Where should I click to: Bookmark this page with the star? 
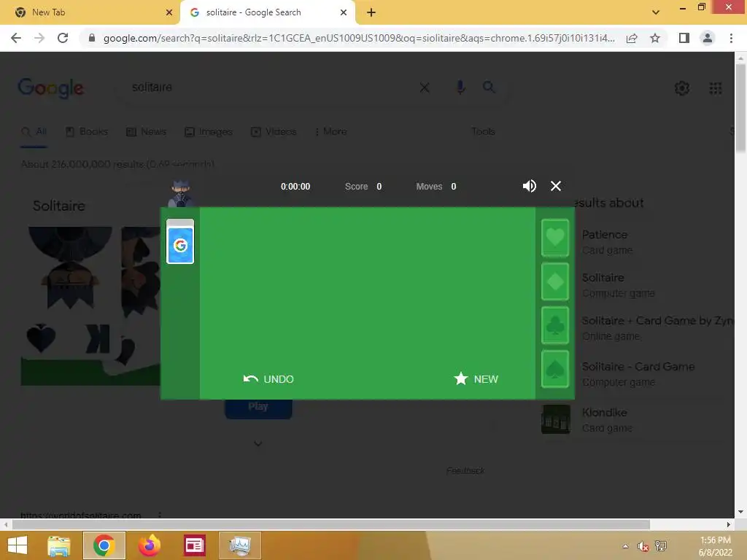point(655,38)
